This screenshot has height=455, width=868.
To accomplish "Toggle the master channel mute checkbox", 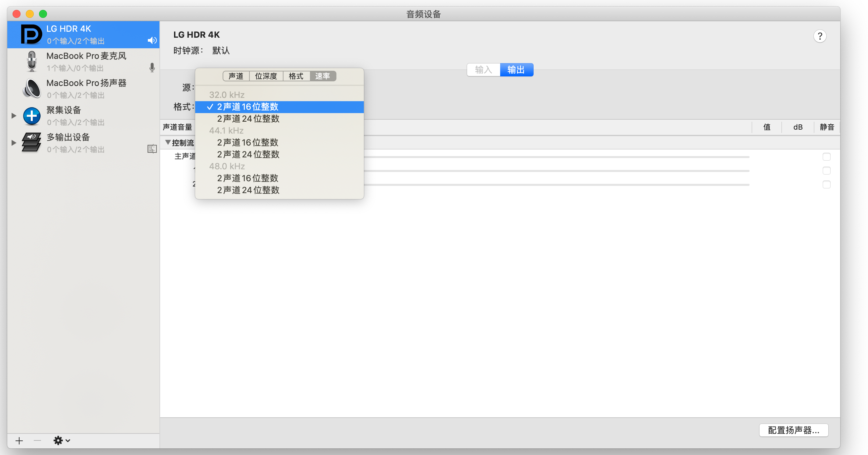I will (x=826, y=157).
